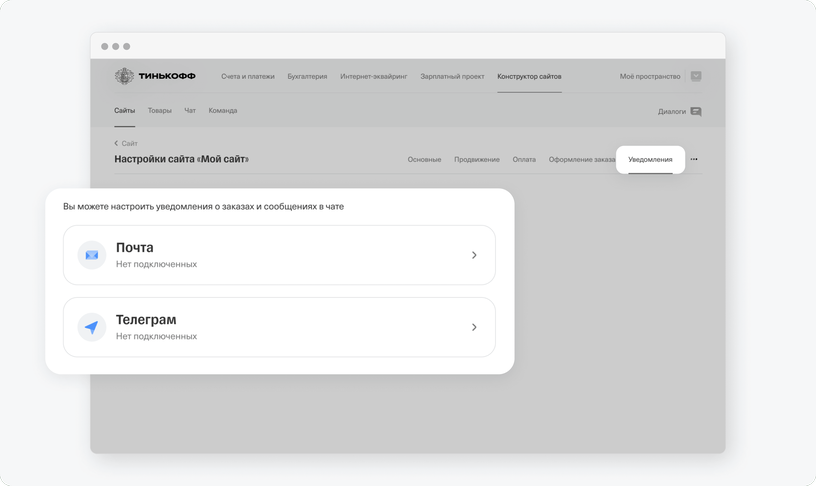Go to the Основные tab
This screenshot has height=486, width=816.
tap(424, 159)
